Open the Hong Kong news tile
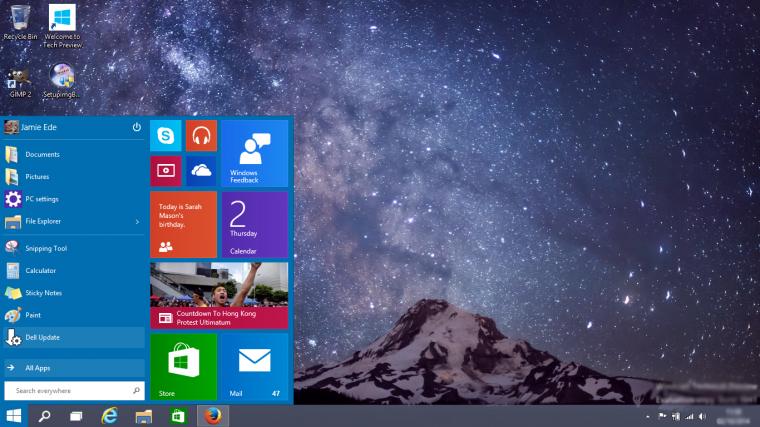Image resolution: width=760 pixels, height=427 pixels. coord(219,296)
